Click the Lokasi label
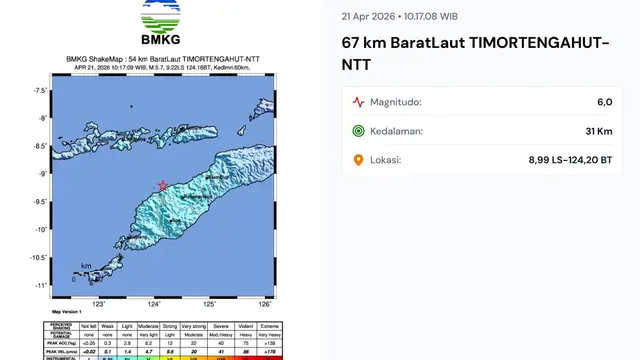This screenshot has width=640, height=360. tap(386, 160)
